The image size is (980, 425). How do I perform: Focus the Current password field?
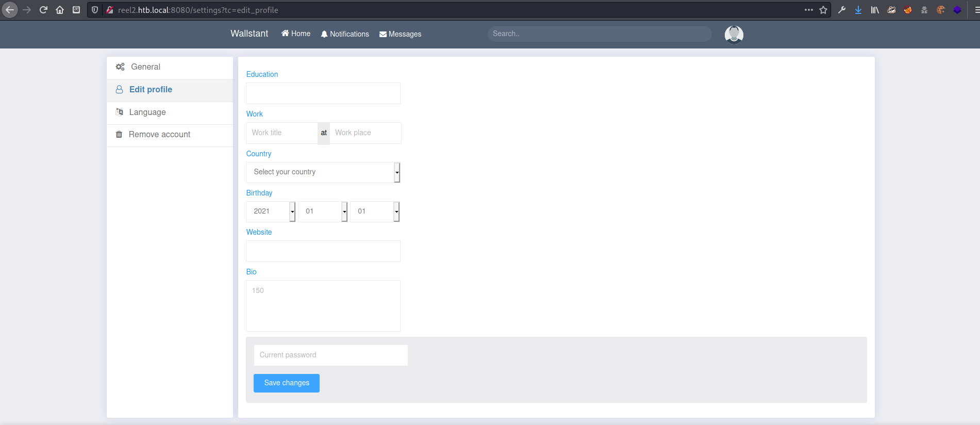[x=330, y=355]
